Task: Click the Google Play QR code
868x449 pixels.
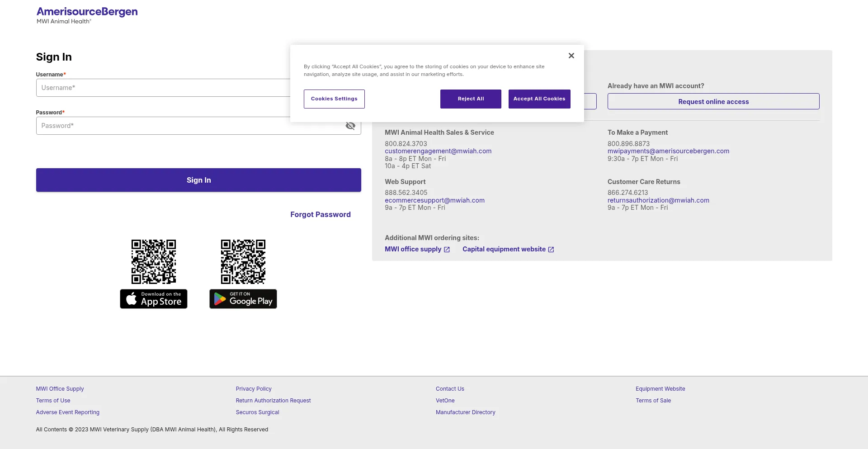Action: tap(243, 262)
